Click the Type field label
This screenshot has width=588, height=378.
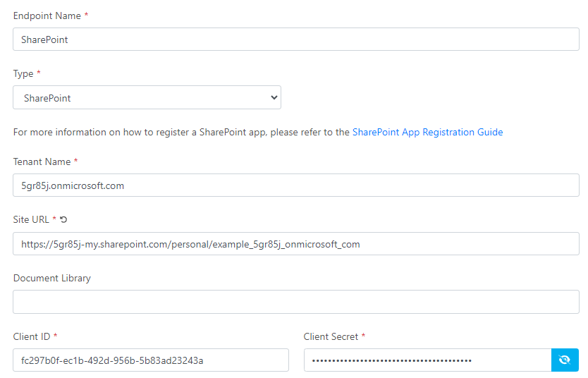tap(23, 74)
